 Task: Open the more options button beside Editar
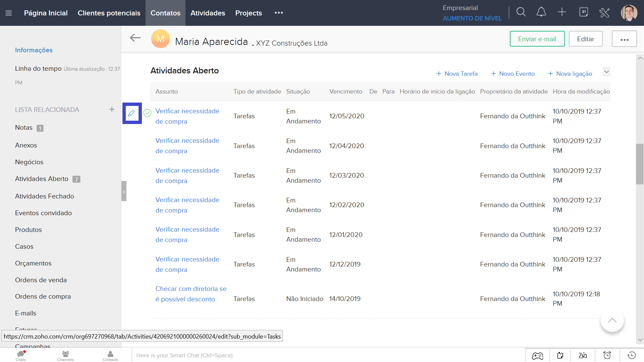coord(624,39)
